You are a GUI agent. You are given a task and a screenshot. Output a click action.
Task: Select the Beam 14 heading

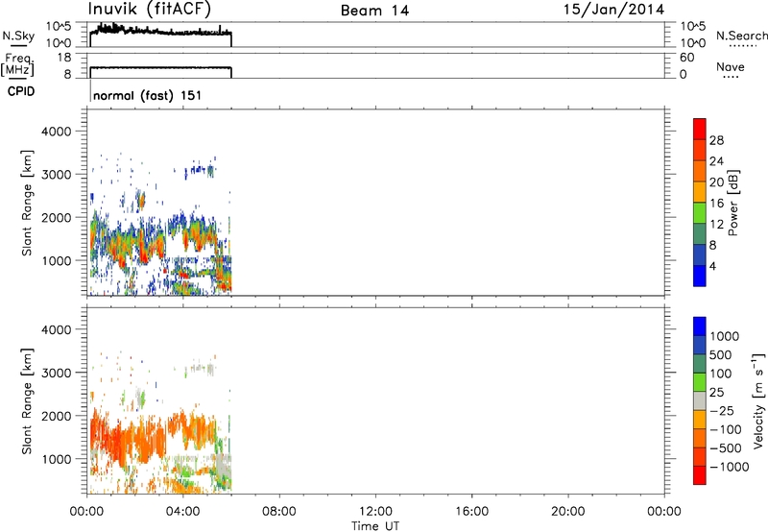coord(374,11)
